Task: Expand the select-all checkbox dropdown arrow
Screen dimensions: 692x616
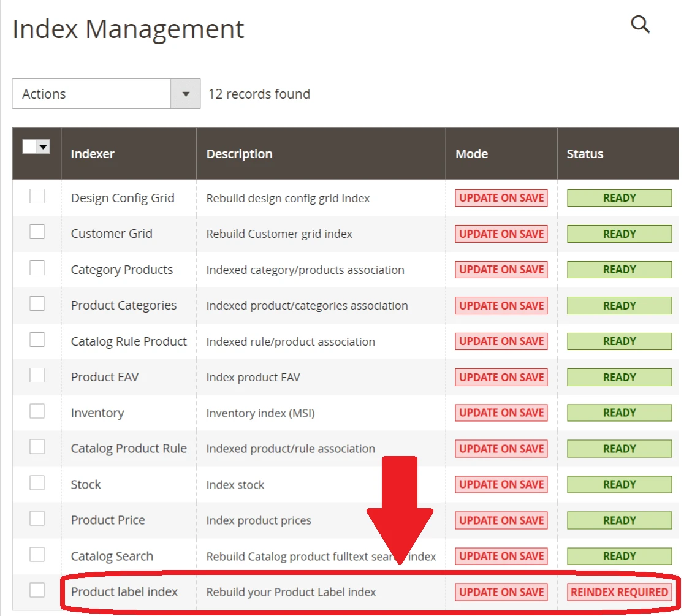Action: [43, 146]
